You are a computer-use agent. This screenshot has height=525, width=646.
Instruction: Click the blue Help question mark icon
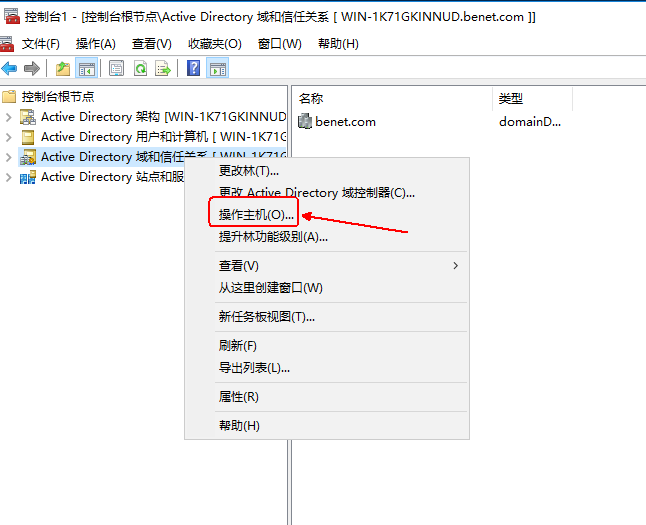pos(194,68)
